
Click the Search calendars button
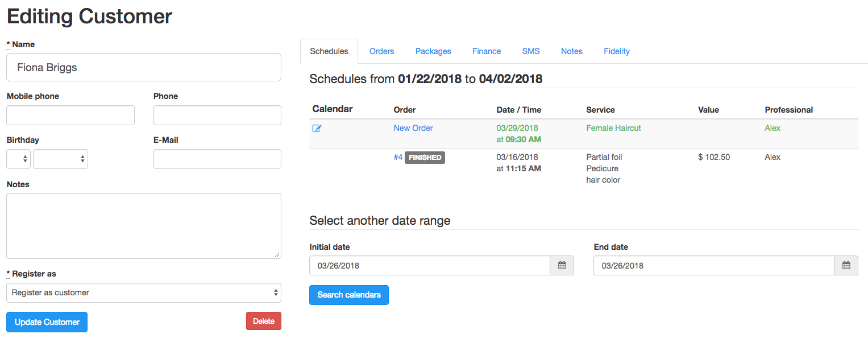[349, 295]
